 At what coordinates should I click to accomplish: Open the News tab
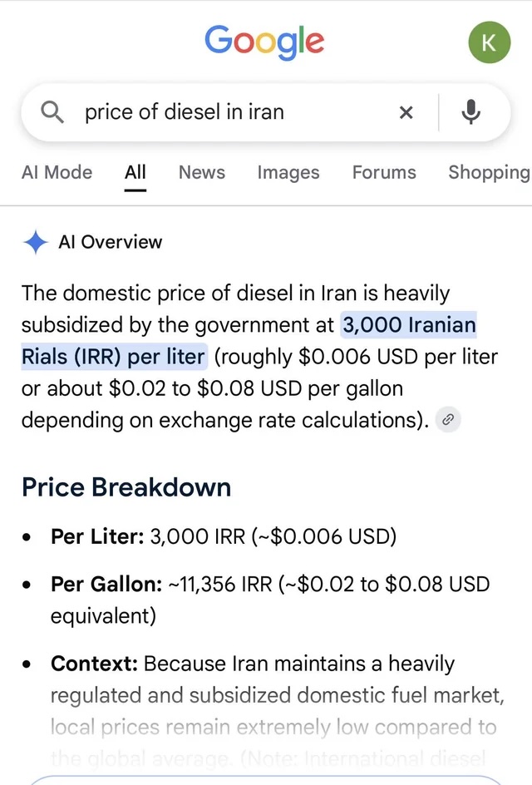click(x=202, y=172)
